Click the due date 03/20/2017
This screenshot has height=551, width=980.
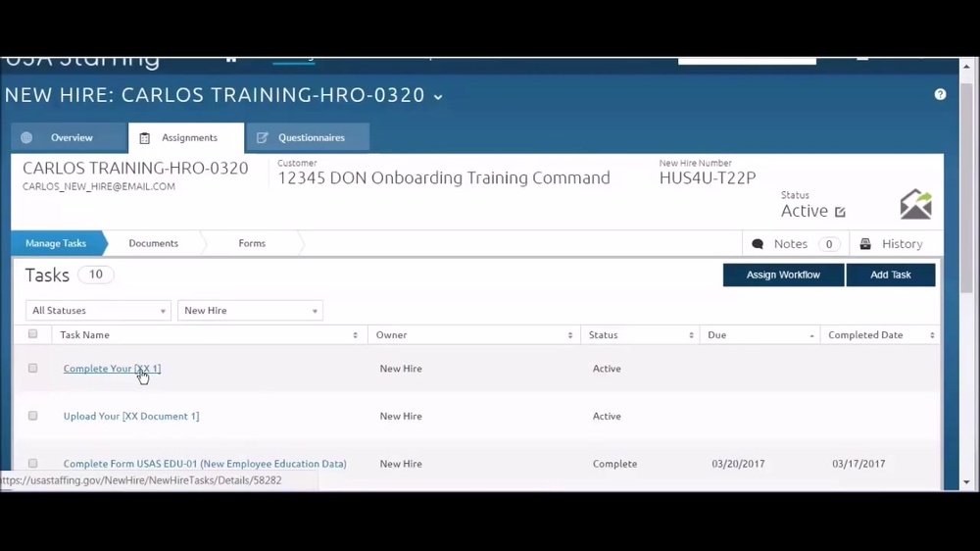738,464
